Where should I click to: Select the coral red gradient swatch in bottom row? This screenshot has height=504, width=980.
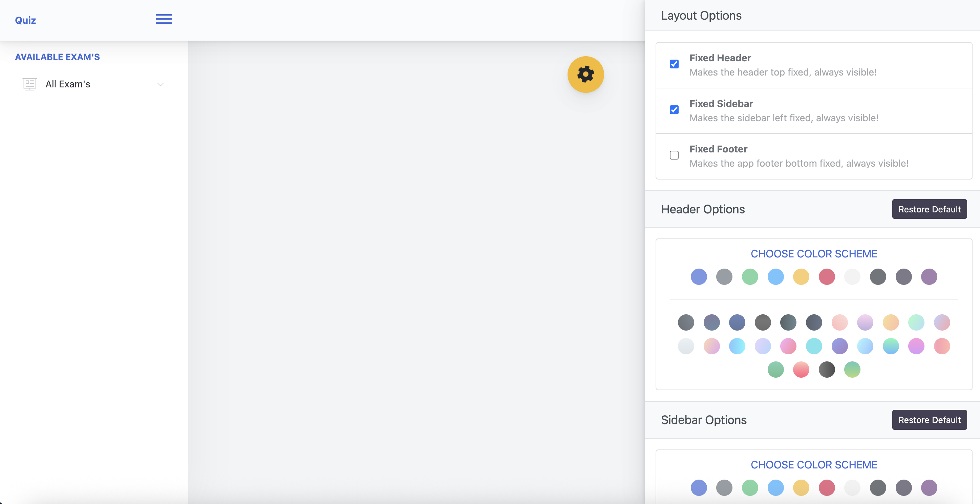point(801,370)
